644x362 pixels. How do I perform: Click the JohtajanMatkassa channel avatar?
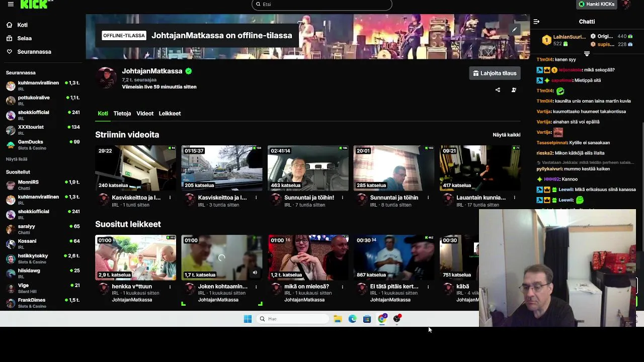[x=107, y=77]
